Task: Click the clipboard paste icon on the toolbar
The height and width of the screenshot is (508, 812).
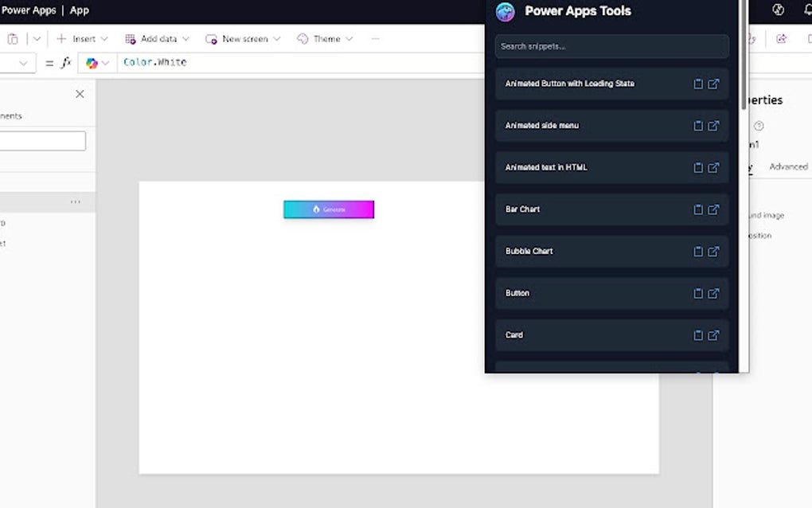Action: pos(13,38)
